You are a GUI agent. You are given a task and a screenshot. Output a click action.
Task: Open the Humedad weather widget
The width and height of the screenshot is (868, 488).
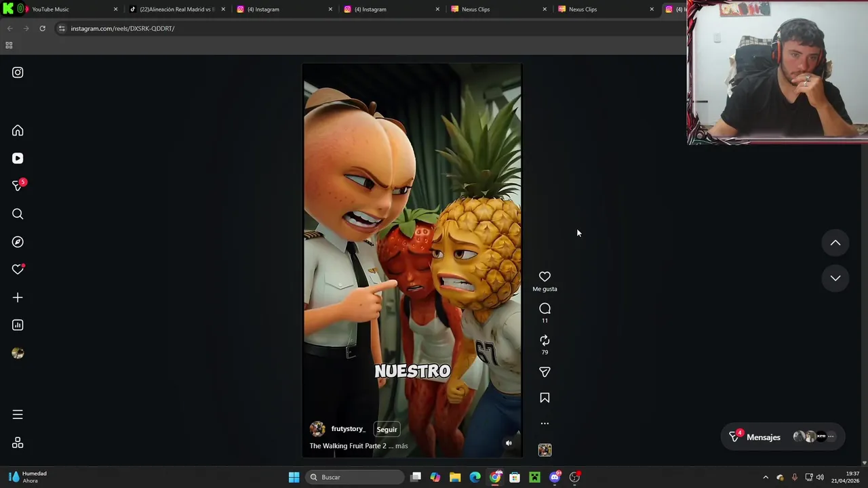[27, 477]
